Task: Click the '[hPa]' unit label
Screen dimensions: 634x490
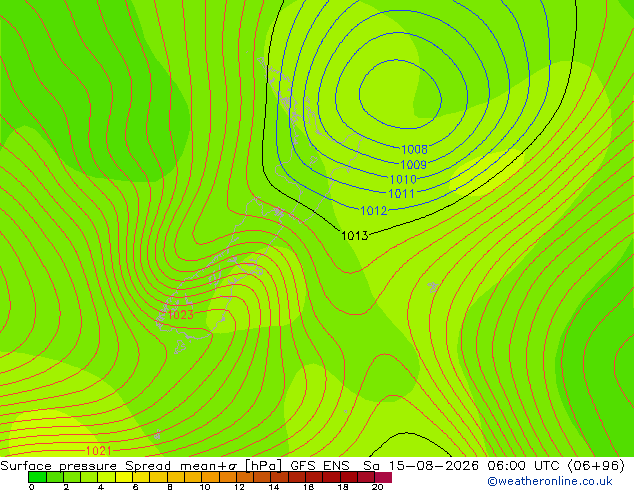Action: click(x=263, y=466)
